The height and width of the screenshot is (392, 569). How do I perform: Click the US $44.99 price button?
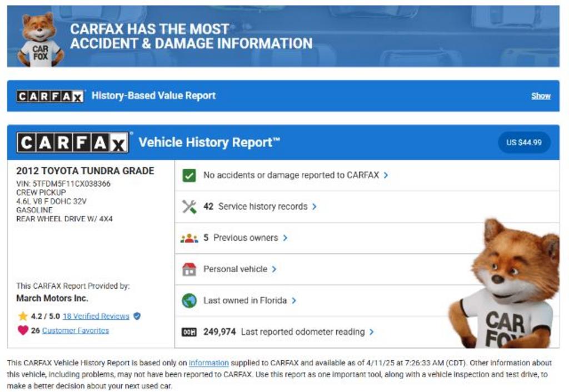pyautogui.click(x=524, y=143)
